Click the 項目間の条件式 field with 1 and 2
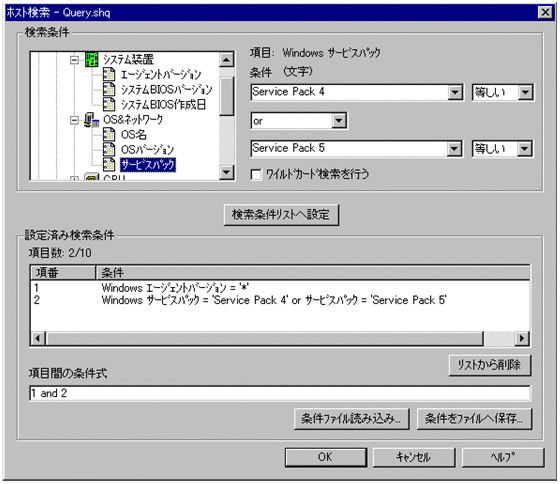The image size is (560, 484). 280,393
